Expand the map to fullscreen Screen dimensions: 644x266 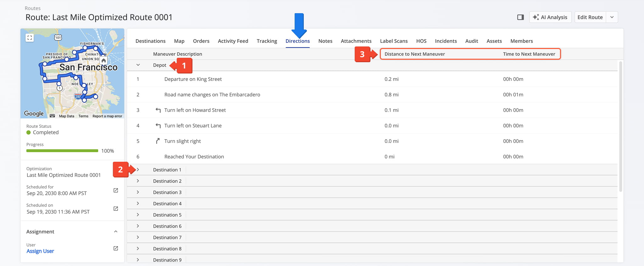click(30, 38)
